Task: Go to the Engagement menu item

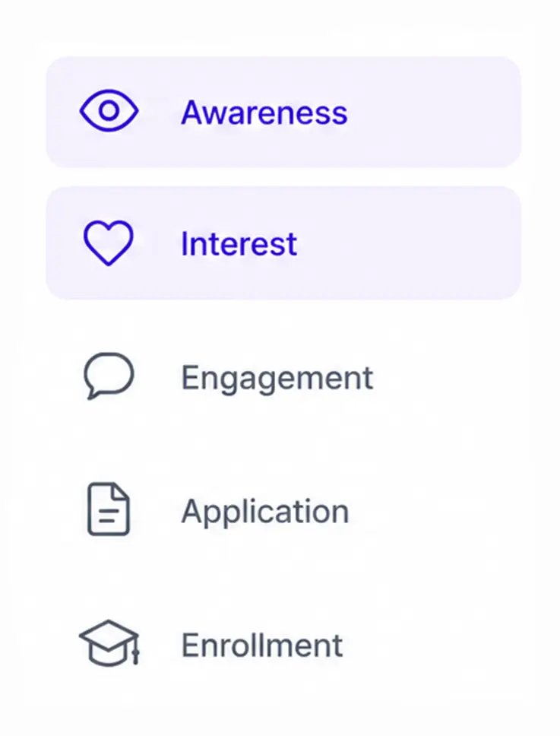Action: [x=283, y=377]
